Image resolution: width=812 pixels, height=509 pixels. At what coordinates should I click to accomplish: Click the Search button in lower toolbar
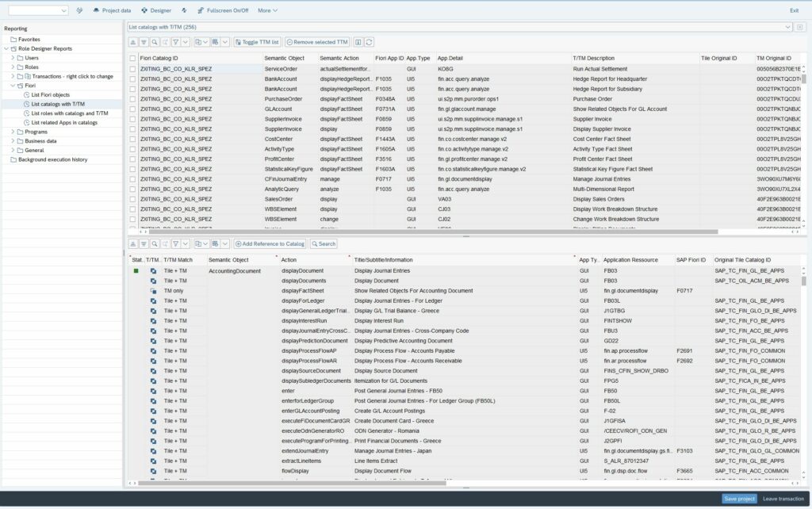[324, 244]
